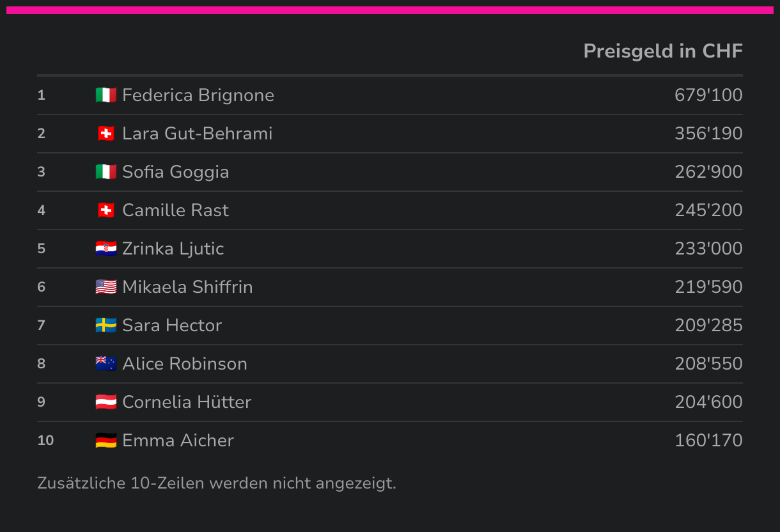Click the Croatian flag next to Zrinka Ljutic

pyautogui.click(x=106, y=249)
